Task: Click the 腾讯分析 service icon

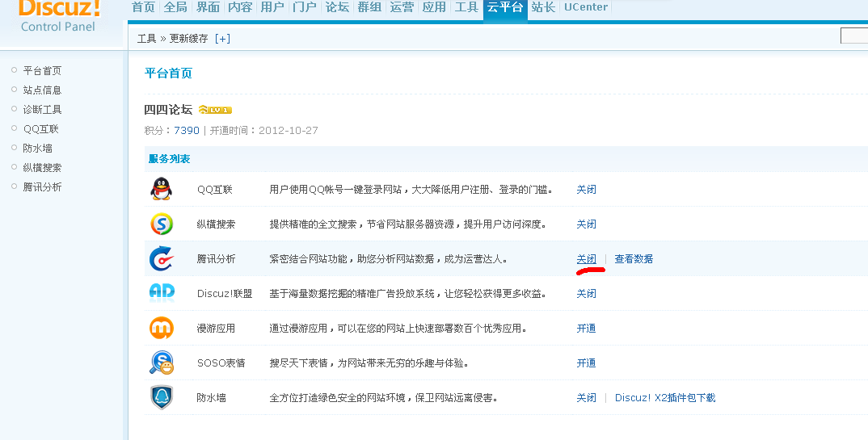Action: (x=162, y=258)
